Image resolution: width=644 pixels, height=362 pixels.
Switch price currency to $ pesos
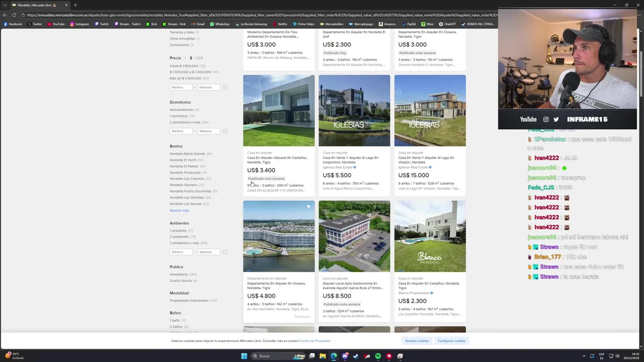191,58
